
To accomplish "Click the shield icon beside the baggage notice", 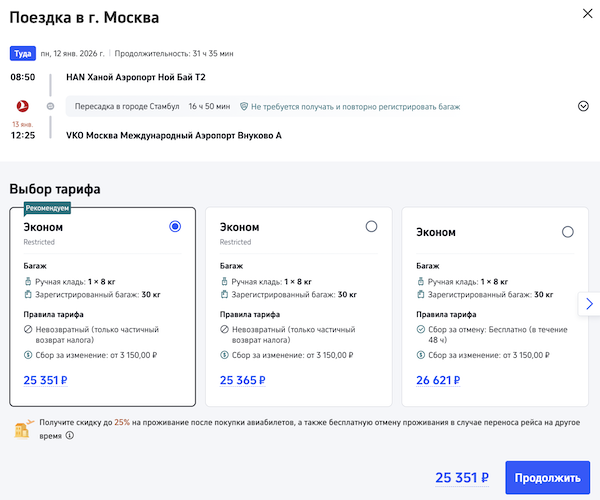I will [243, 106].
